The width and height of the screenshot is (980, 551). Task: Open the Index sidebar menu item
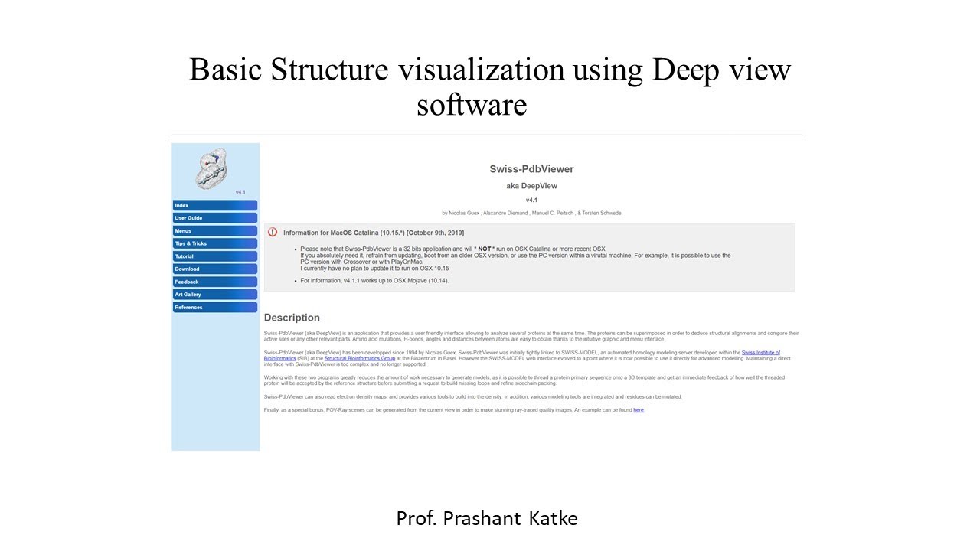coord(215,205)
